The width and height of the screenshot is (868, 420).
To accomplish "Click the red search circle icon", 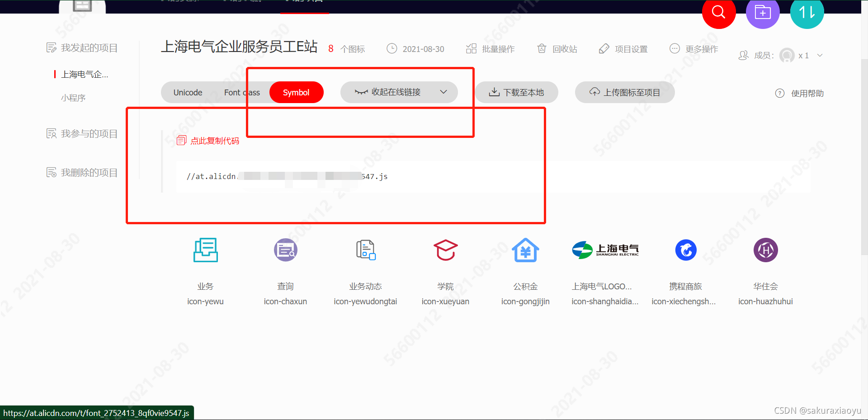I will click(719, 12).
